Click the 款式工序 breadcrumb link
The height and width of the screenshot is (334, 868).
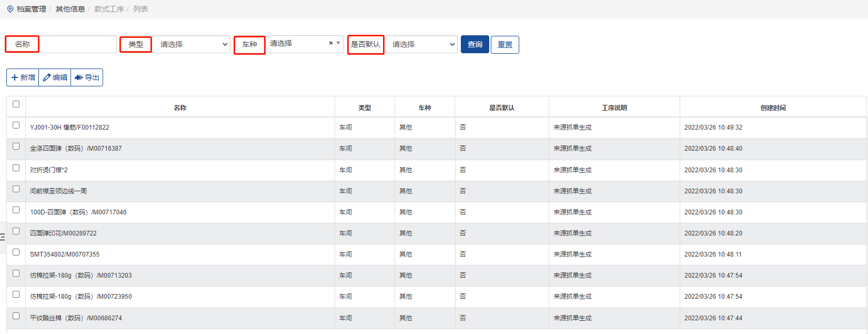109,9
